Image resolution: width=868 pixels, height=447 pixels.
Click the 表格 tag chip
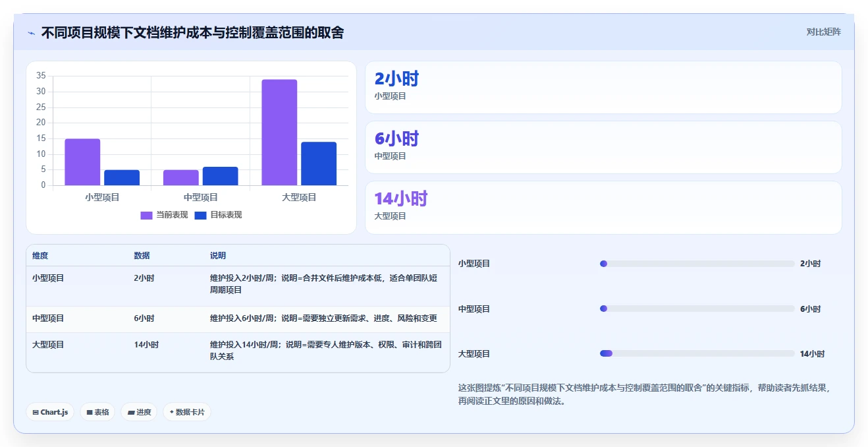click(97, 412)
